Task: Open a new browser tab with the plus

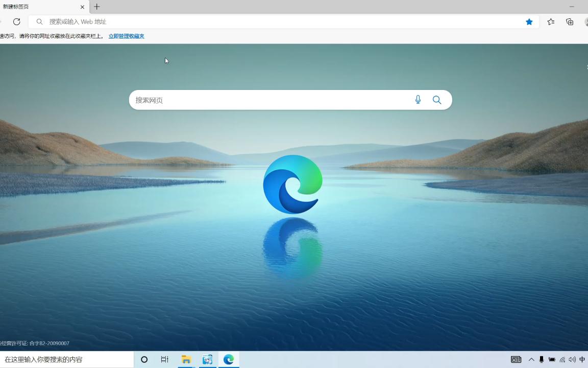Action: click(96, 7)
